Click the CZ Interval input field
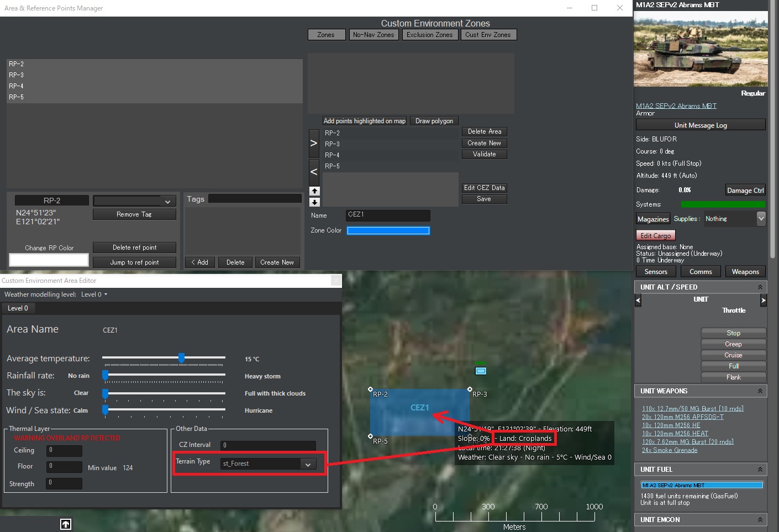Image resolution: width=779 pixels, height=532 pixels. 269,445
